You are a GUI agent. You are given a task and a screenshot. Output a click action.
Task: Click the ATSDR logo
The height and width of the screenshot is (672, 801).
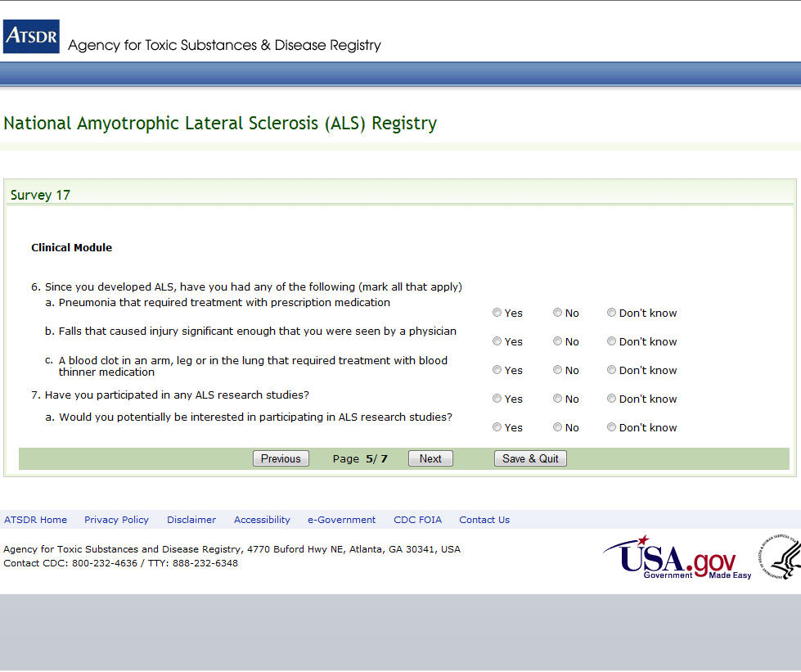31,36
